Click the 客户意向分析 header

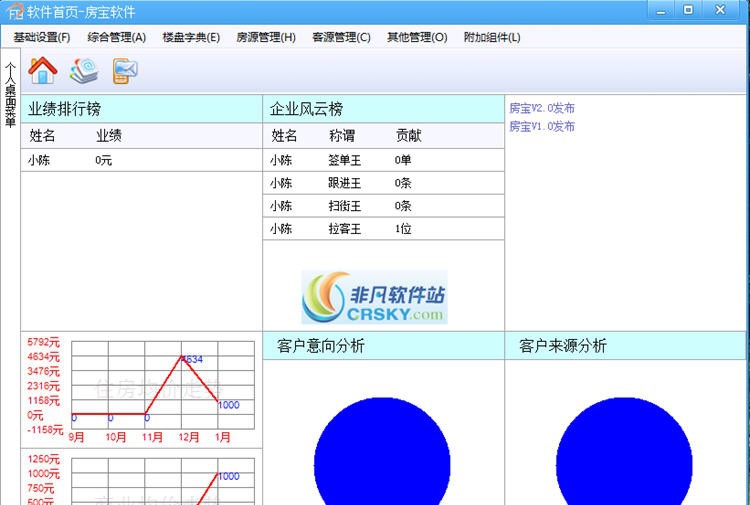click(384, 346)
